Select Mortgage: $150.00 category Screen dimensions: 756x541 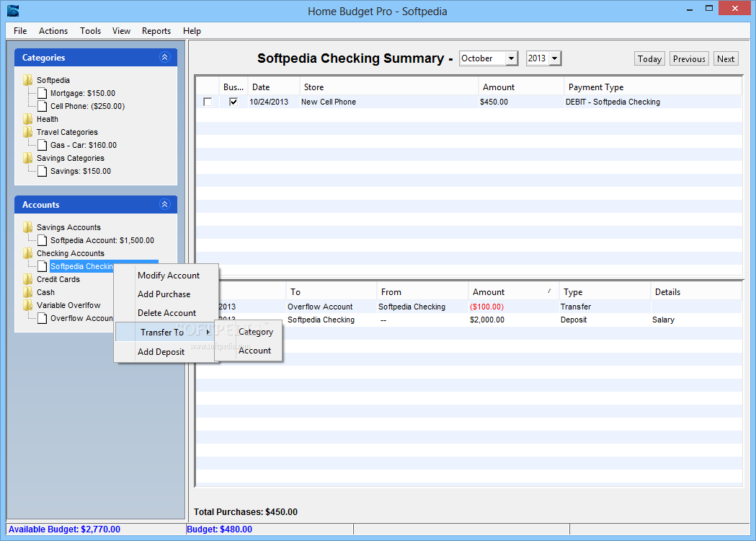[x=82, y=93]
